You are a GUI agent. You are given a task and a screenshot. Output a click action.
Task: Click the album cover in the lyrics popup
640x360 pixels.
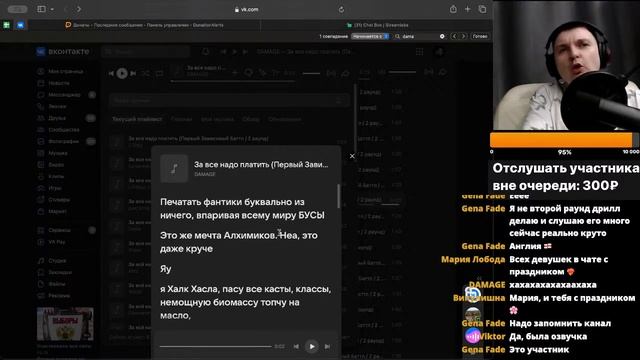pos(174,168)
